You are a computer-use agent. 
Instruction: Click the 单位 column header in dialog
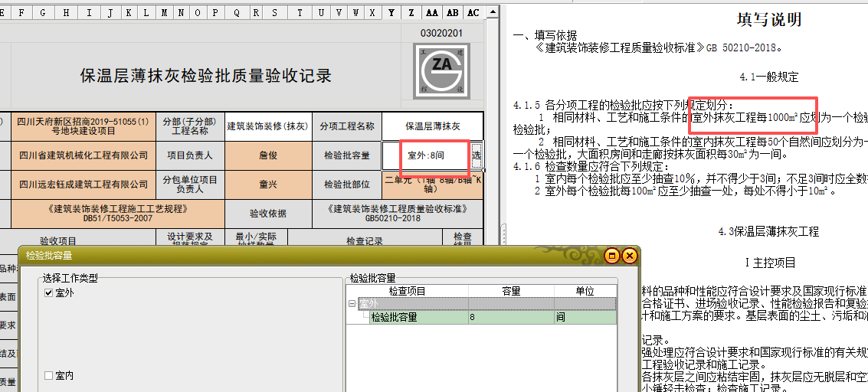point(585,292)
